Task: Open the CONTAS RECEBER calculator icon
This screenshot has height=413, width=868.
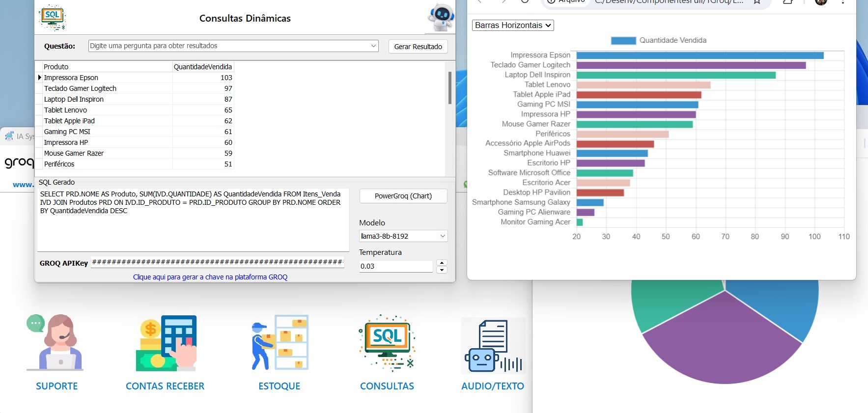Action: click(166, 343)
